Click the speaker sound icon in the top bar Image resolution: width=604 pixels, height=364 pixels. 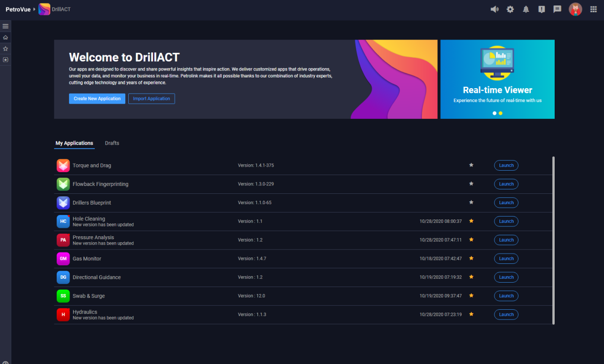(494, 9)
